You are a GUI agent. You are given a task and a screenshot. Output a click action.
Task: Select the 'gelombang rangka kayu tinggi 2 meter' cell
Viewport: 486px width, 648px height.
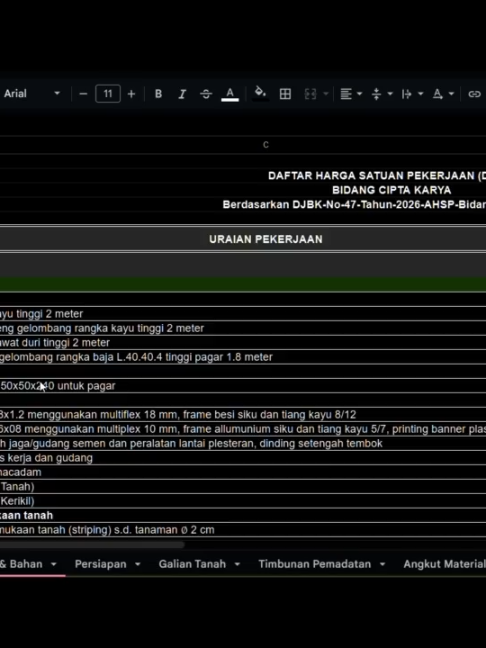click(x=243, y=328)
